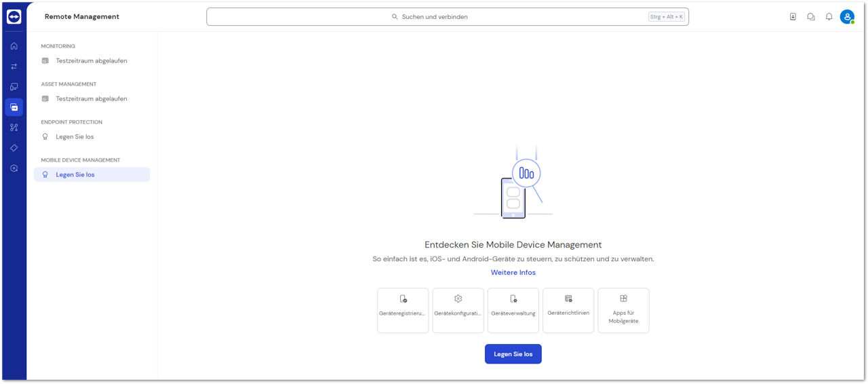868x384 pixels.
Task: Click the mobile device illustration
Action: coord(513,183)
